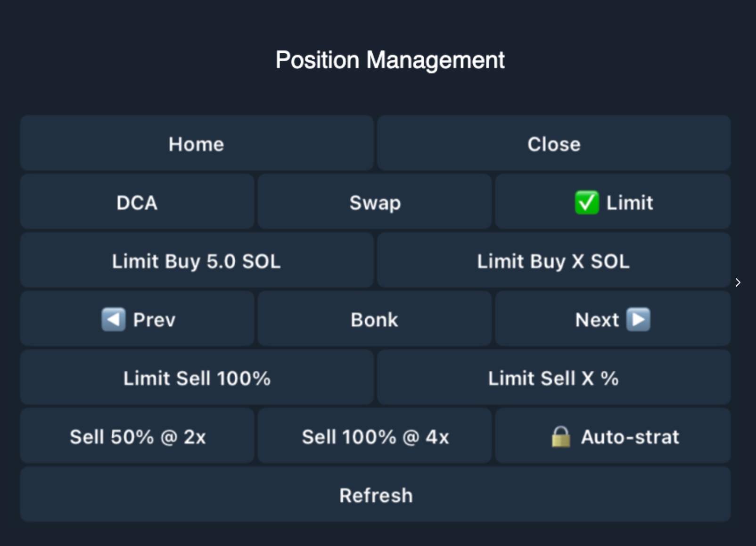This screenshot has width=756, height=546.
Task: Switch to DCA mode
Action: [137, 203]
